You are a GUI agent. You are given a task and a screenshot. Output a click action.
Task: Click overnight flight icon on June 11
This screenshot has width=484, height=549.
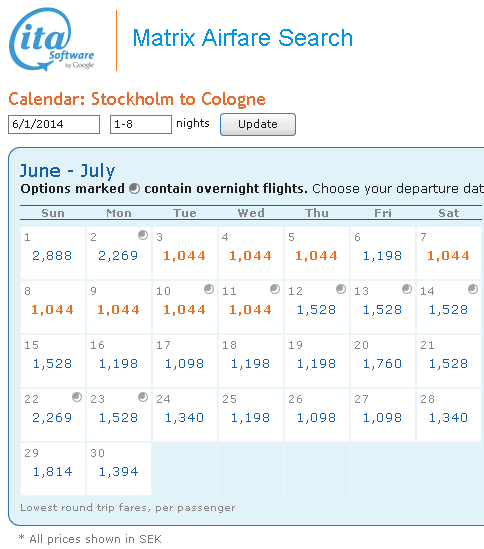pos(275,289)
